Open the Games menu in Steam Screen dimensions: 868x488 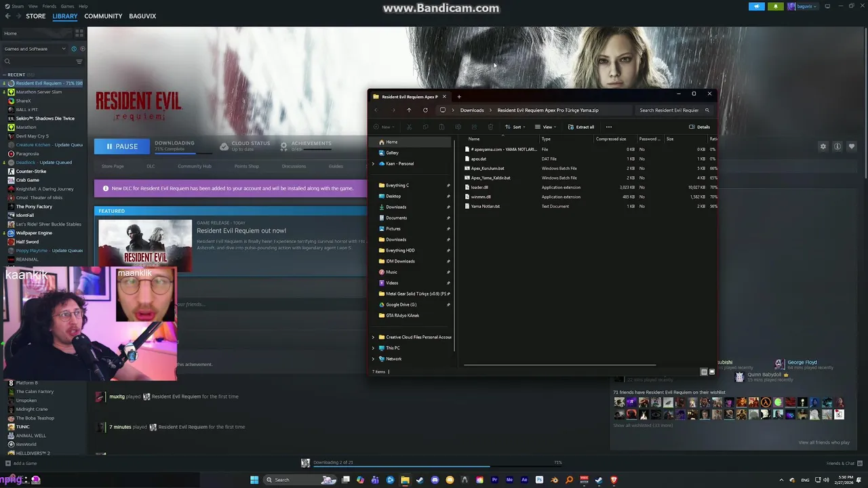67,6
